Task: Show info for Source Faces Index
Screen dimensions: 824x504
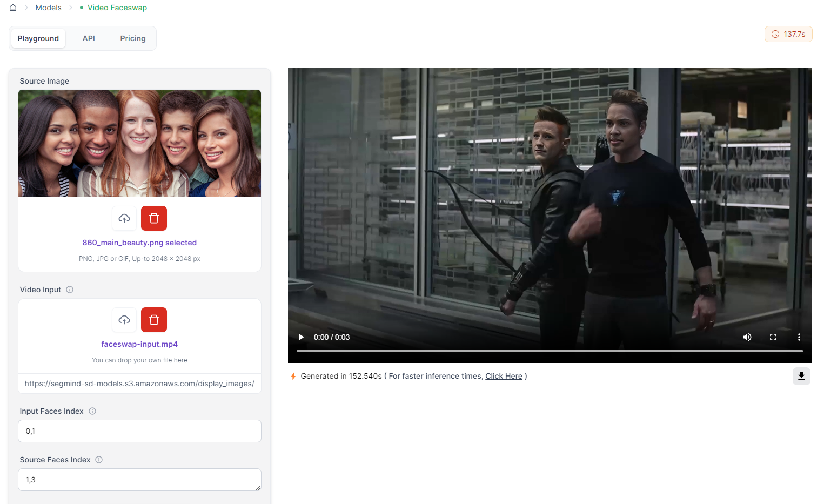Action: tap(99, 460)
